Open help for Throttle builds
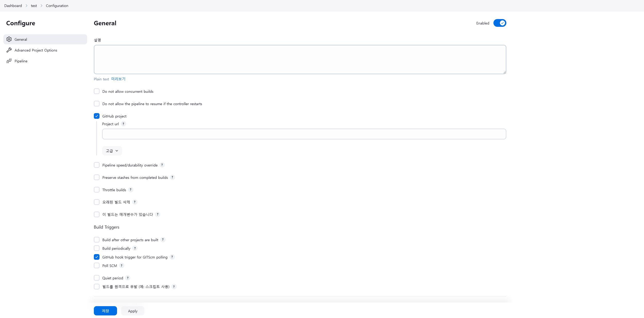The image size is (644, 318). (x=131, y=190)
